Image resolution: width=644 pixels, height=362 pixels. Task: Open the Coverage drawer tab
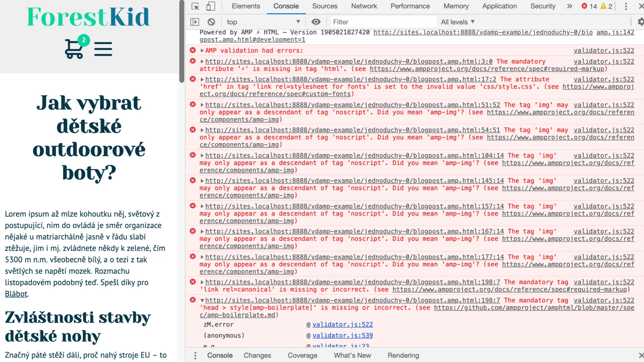pyautogui.click(x=302, y=356)
